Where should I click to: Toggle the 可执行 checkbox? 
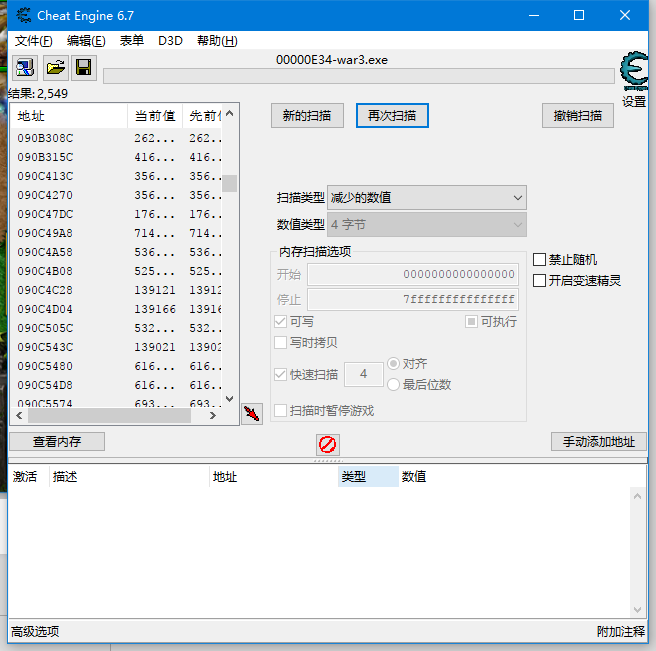(x=471, y=322)
